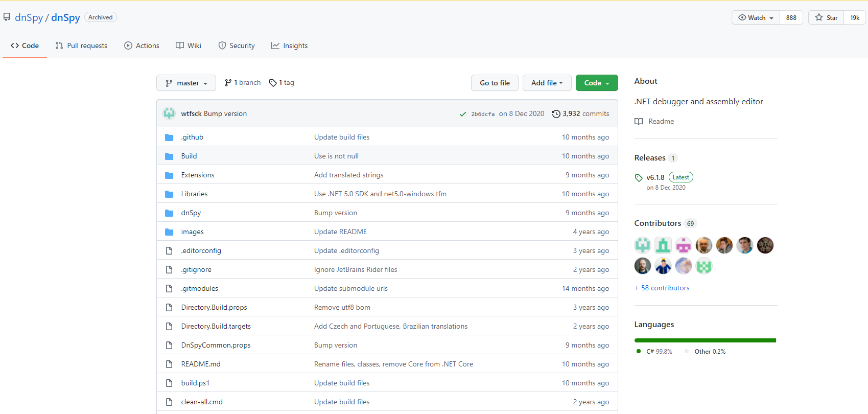Open the v6.1.8 release link
The width and height of the screenshot is (868, 414).
[x=655, y=178]
